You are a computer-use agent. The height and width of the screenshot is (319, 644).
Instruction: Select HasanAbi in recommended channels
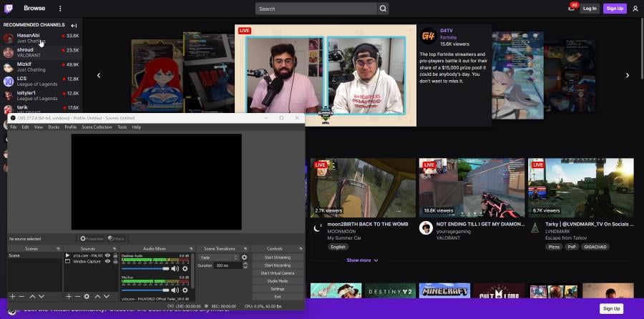41,38
